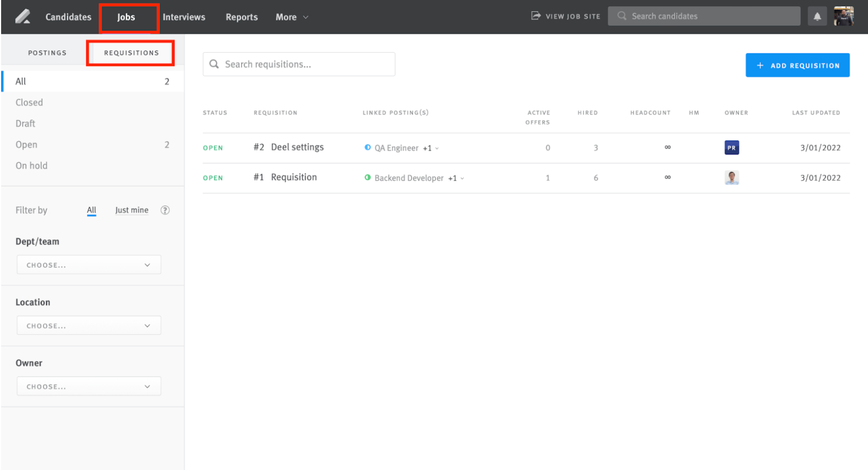Switch to the Postings tab
868x470 pixels.
pos(47,53)
